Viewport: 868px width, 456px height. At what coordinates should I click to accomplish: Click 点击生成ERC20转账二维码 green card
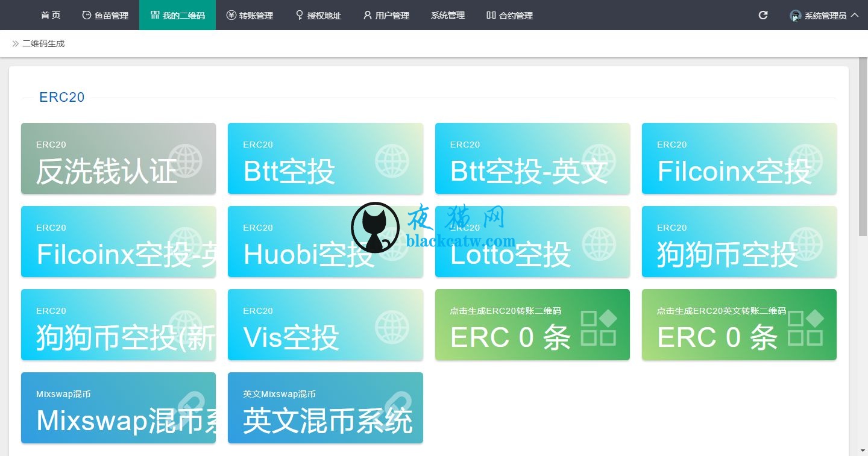(x=532, y=325)
